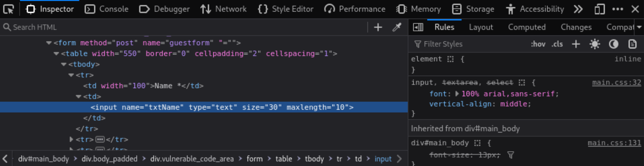Image resolution: width=644 pixels, height=166 pixels.
Task: Open the Debugger tab
Action: (164, 9)
